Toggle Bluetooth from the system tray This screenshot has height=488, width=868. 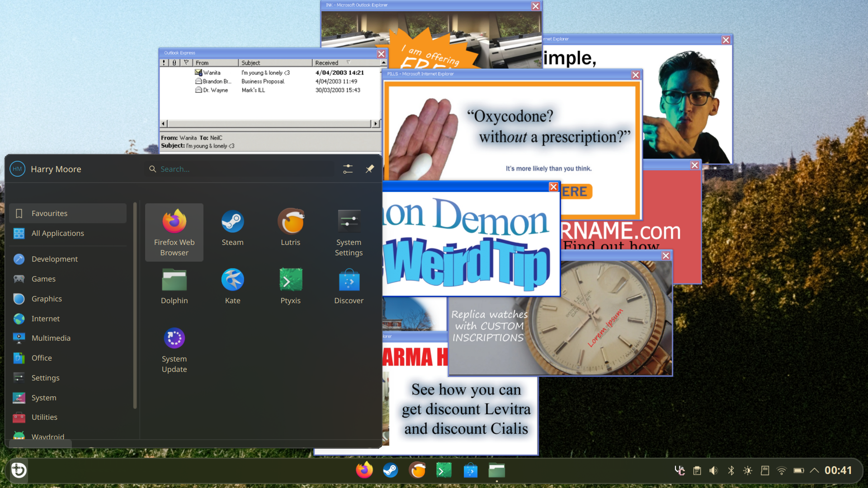point(731,470)
